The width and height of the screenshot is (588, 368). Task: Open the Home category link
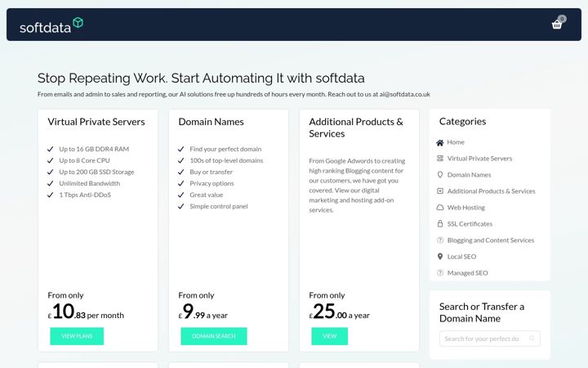pyautogui.click(x=456, y=142)
